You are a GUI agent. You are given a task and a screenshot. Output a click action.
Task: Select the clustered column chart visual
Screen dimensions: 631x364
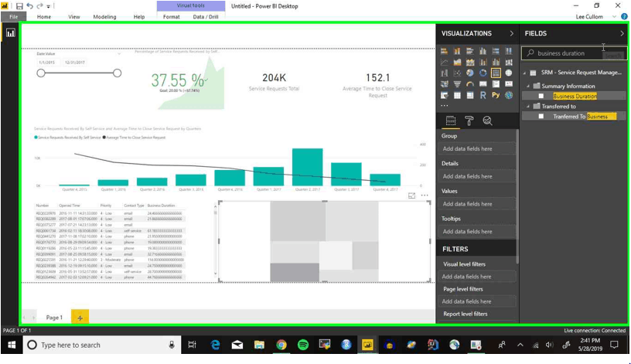483,51
